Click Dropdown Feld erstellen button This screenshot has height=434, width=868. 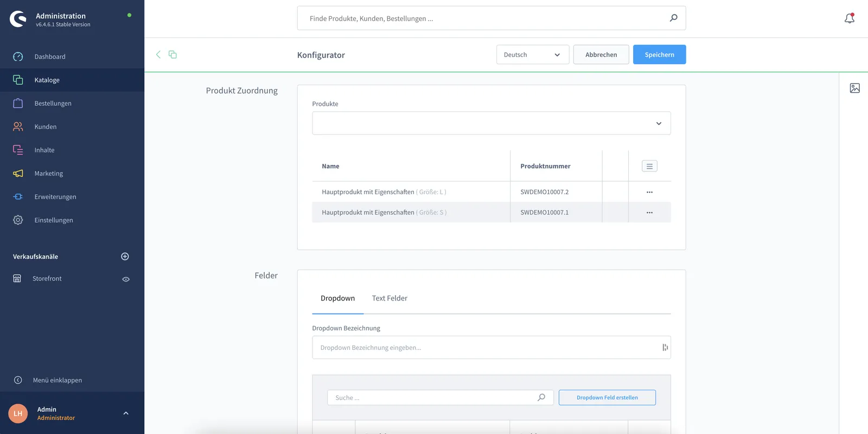[x=607, y=398]
